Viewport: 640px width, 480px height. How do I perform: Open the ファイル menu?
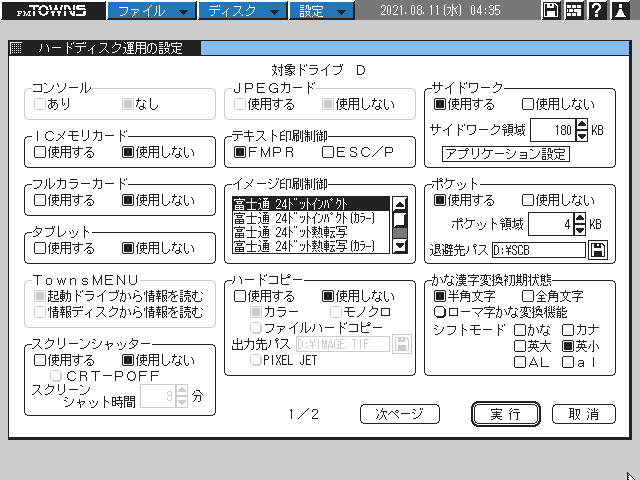tap(152, 11)
